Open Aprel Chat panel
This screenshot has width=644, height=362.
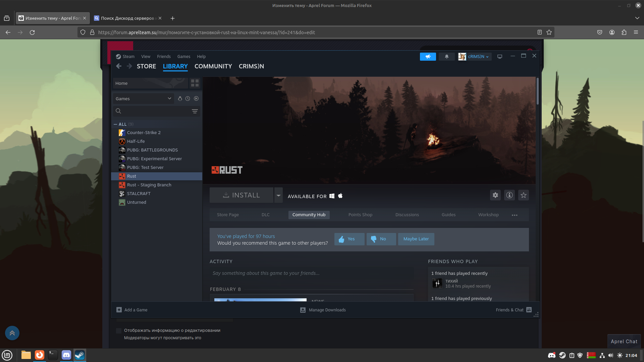coord(624,342)
